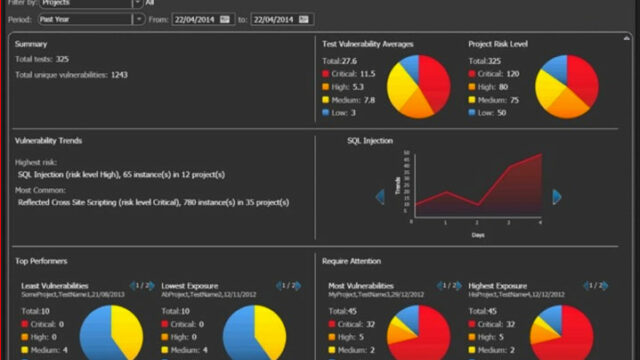Click blue Low swatch in Test Vulnerability Averages

tap(325, 112)
